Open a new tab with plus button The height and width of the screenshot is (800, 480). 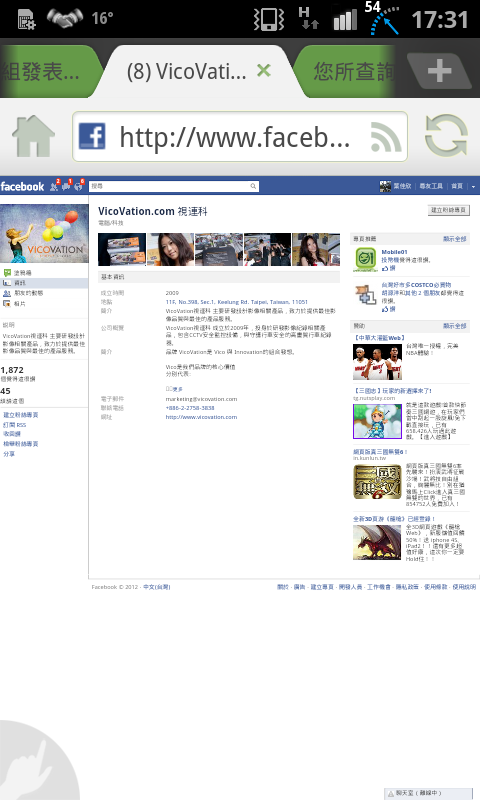[439, 70]
